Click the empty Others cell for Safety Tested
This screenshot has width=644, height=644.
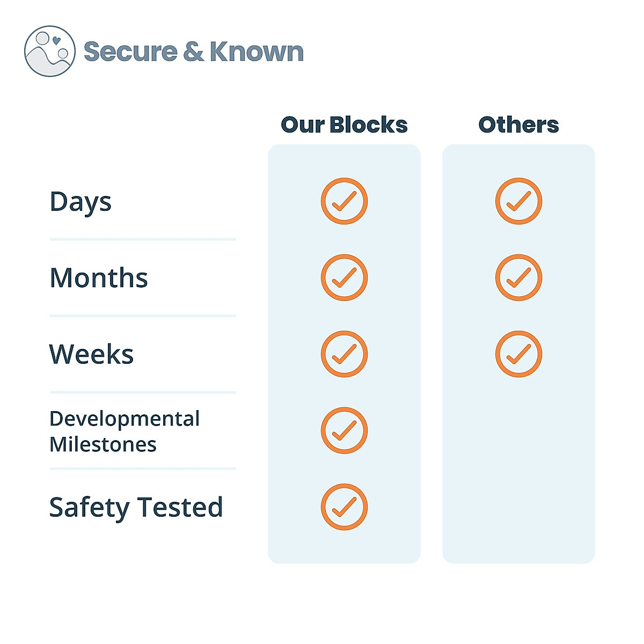pos(518,507)
